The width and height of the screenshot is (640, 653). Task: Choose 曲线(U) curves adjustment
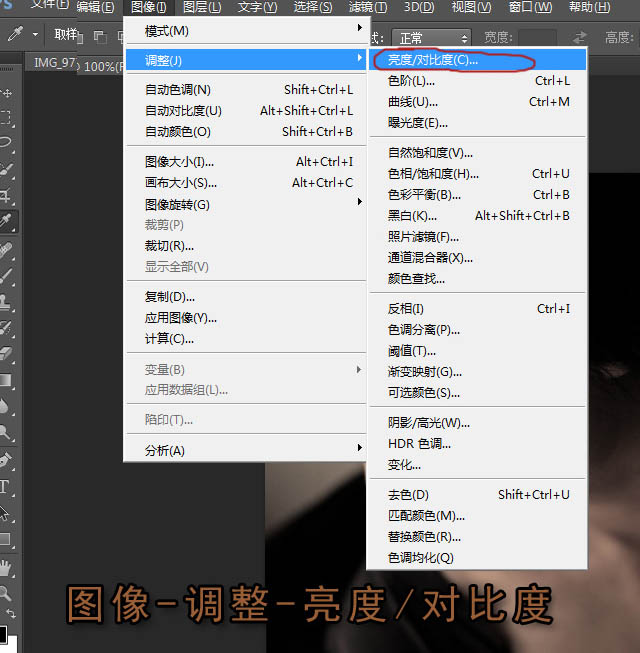(x=477, y=102)
